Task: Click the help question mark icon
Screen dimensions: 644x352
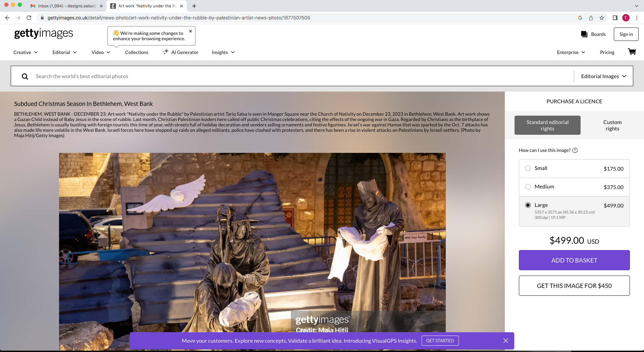Action: [x=575, y=150]
